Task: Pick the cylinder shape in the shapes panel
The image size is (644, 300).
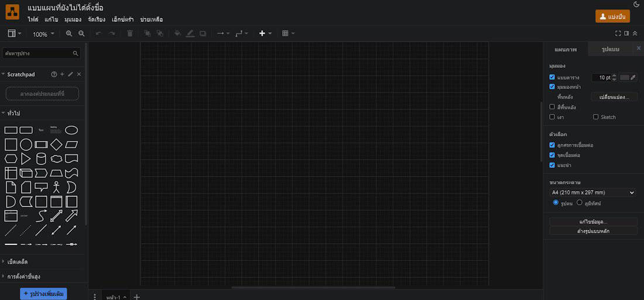Action: (41, 158)
